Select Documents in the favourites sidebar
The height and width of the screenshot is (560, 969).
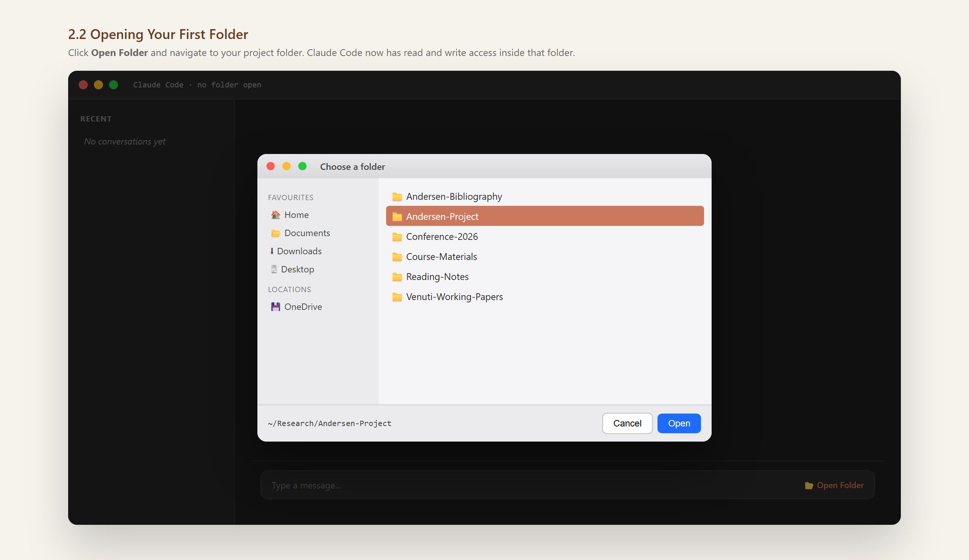coord(300,233)
